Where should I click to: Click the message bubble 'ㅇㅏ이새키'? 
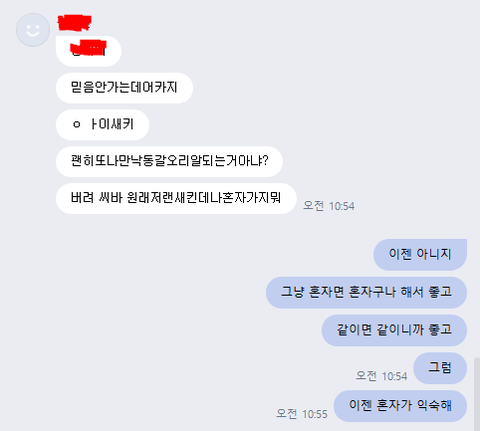(102, 125)
